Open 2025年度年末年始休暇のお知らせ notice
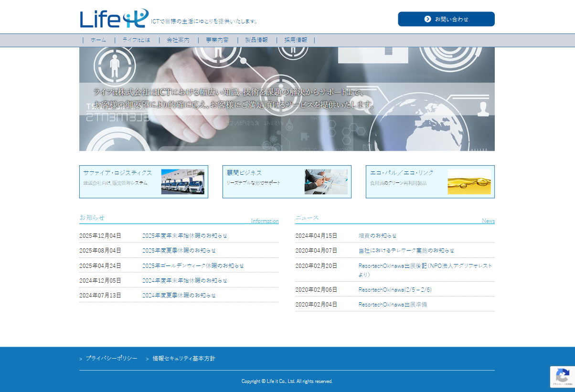 click(184, 235)
